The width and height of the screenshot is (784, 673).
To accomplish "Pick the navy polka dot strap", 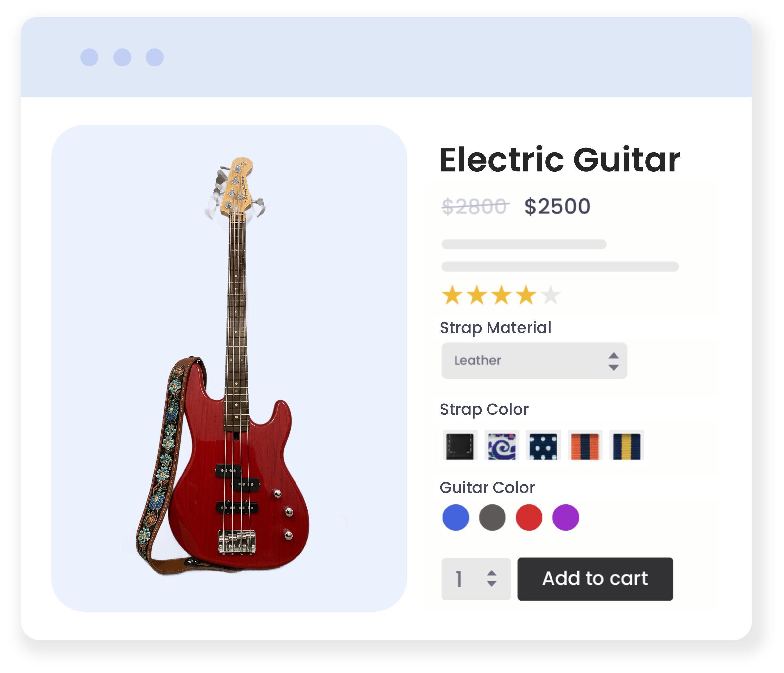I will point(543,446).
